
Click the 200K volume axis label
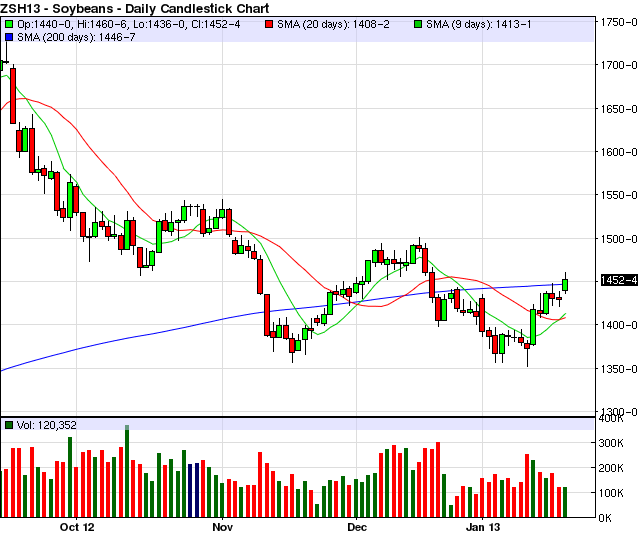[611, 468]
